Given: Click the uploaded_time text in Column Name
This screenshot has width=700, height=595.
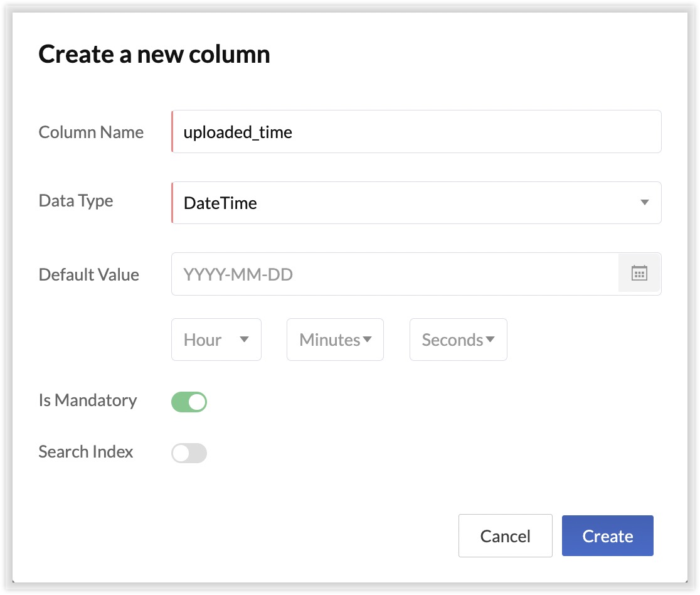Looking at the screenshot, I should (x=238, y=132).
